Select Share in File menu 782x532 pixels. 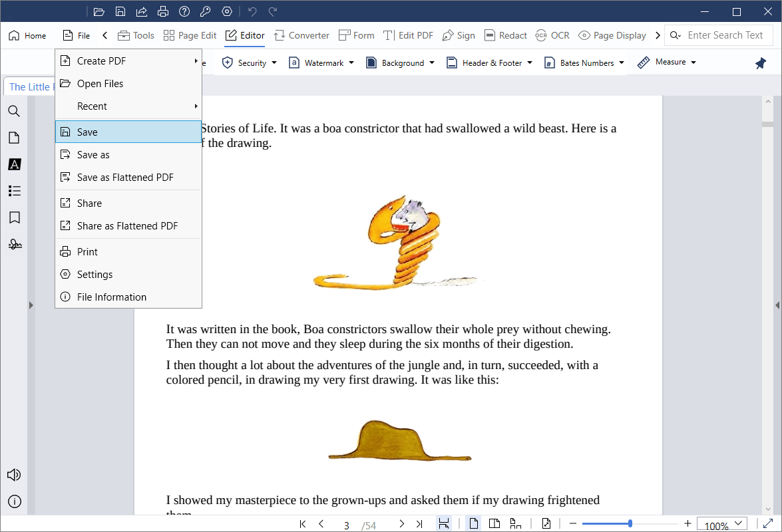tap(128, 203)
